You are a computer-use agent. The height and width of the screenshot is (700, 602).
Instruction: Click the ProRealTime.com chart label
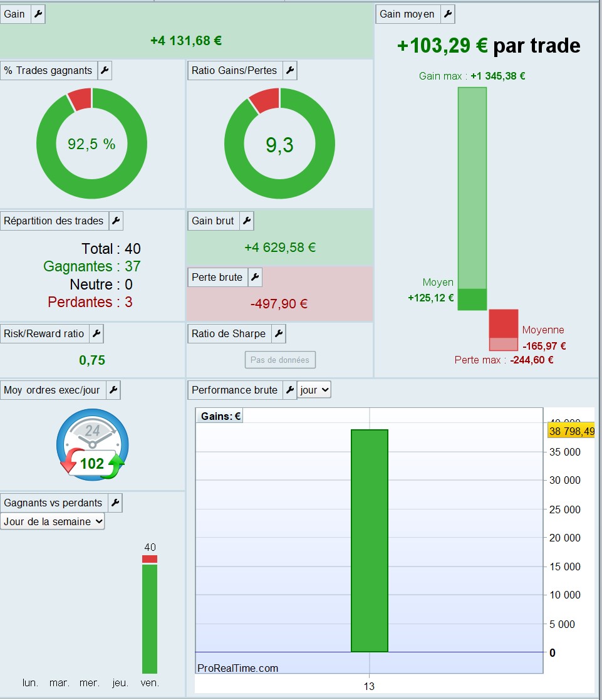coord(237,668)
